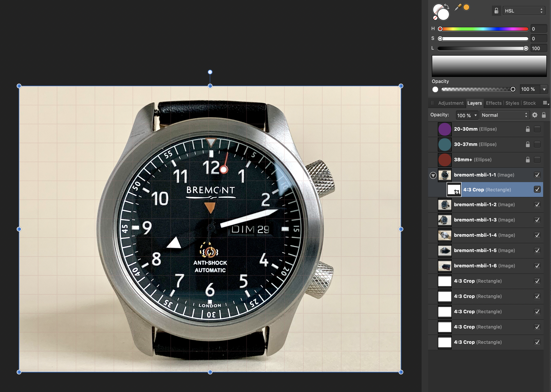Click the top-left selection corner handle

pos(19,86)
